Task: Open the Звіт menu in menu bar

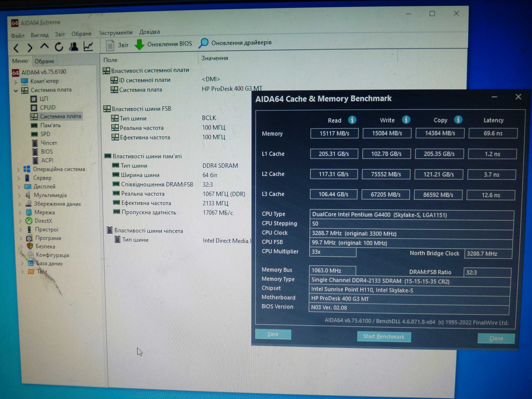Action: pyautogui.click(x=60, y=34)
